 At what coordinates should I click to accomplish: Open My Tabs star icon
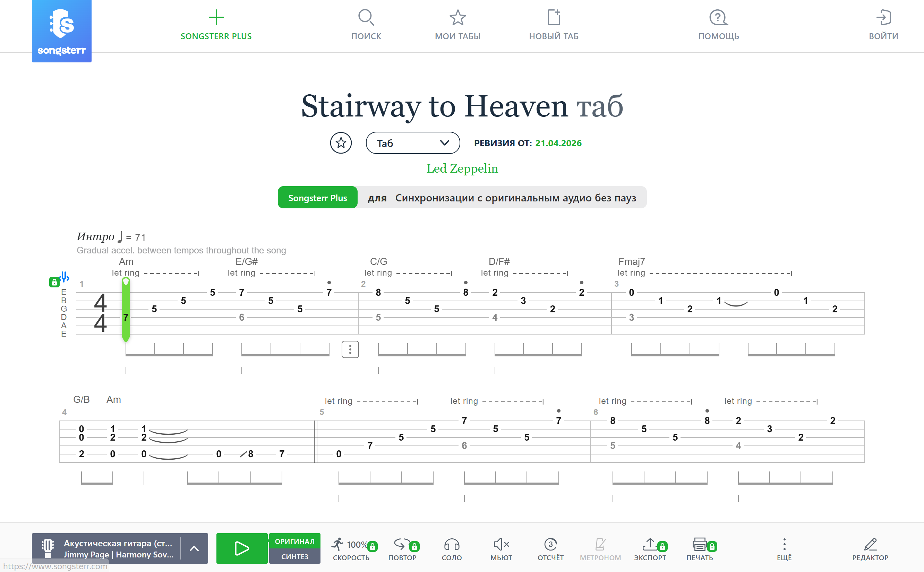tap(457, 17)
